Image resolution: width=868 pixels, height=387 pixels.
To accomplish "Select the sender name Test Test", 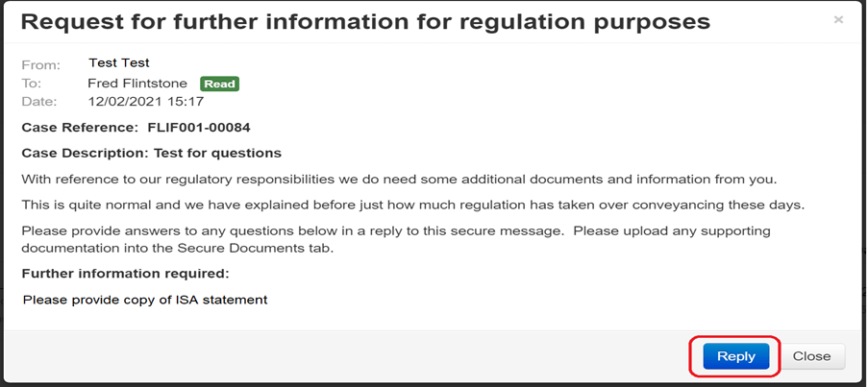I will click(118, 63).
